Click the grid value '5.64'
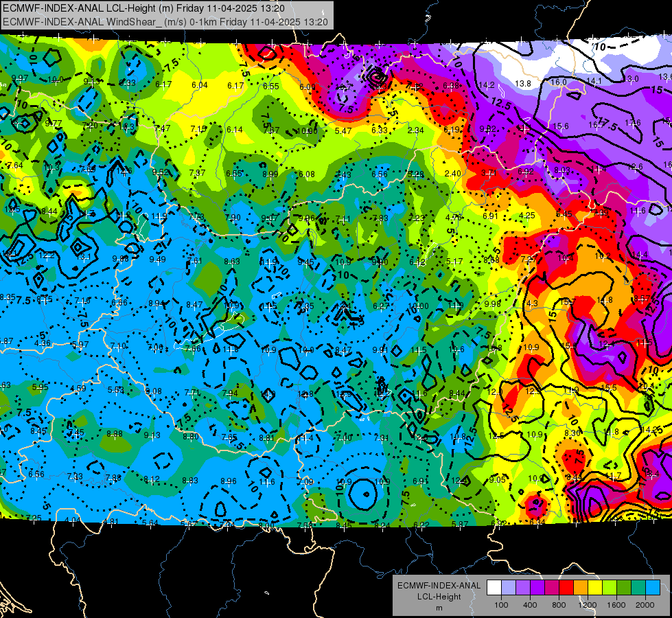This screenshot has height=618, width=672. [x=150, y=523]
